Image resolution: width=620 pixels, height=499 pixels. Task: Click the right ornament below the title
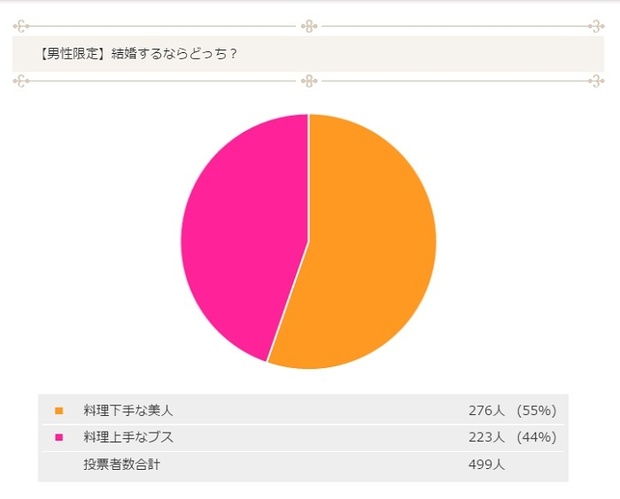pos(598,81)
